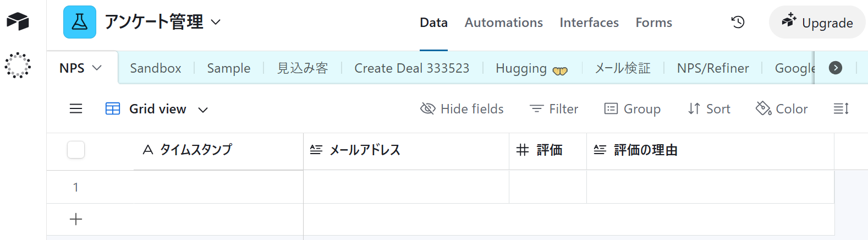Select the Sandbox table tab
This screenshot has width=868, height=240.
click(x=156, y=68)
